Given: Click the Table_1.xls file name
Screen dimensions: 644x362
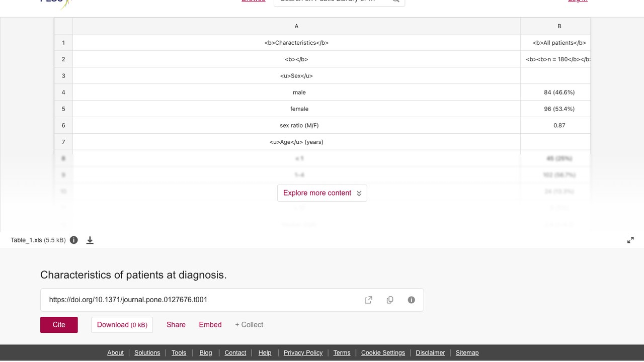Looking at the screenshot, I should click(x=26, y=240).
